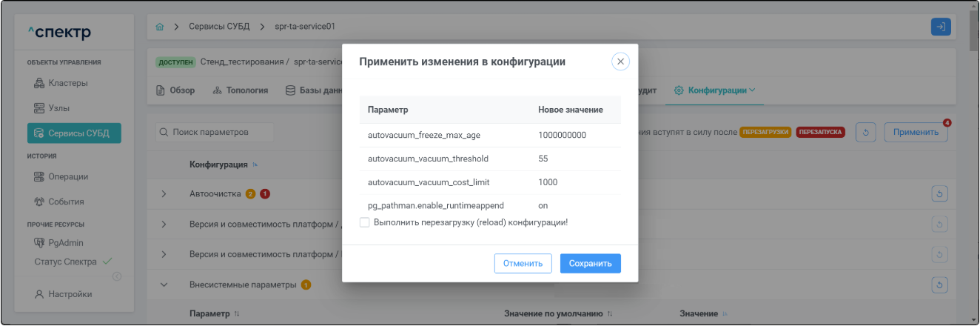Image resolution: width=980 pixels, height=326 pixels.
Task: Click the Спектр logo
Action: pos(59,33)
